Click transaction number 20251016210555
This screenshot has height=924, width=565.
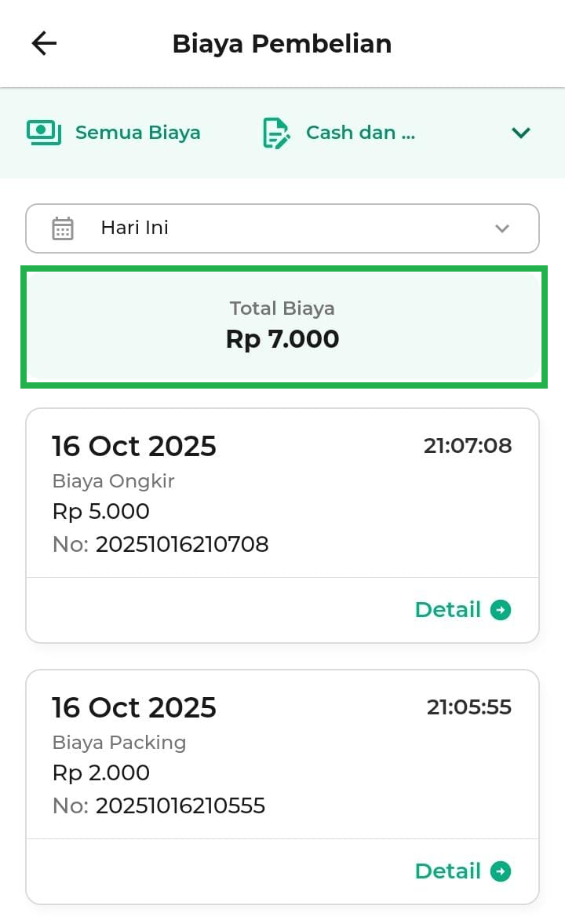click(x=180, y=805)
